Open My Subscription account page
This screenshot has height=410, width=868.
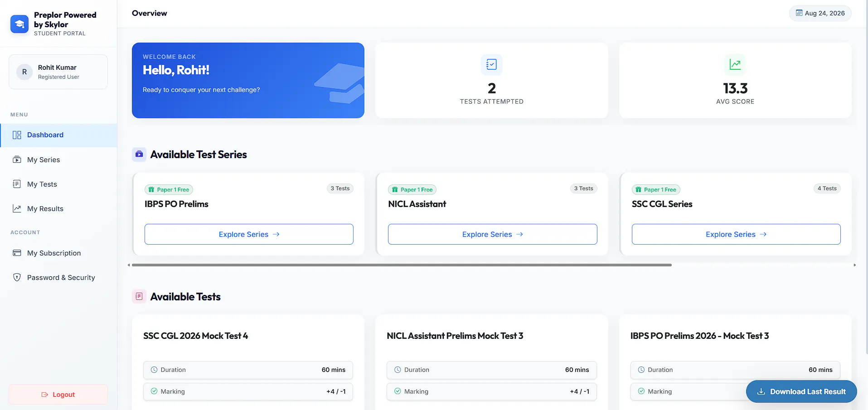coord(58,253)
